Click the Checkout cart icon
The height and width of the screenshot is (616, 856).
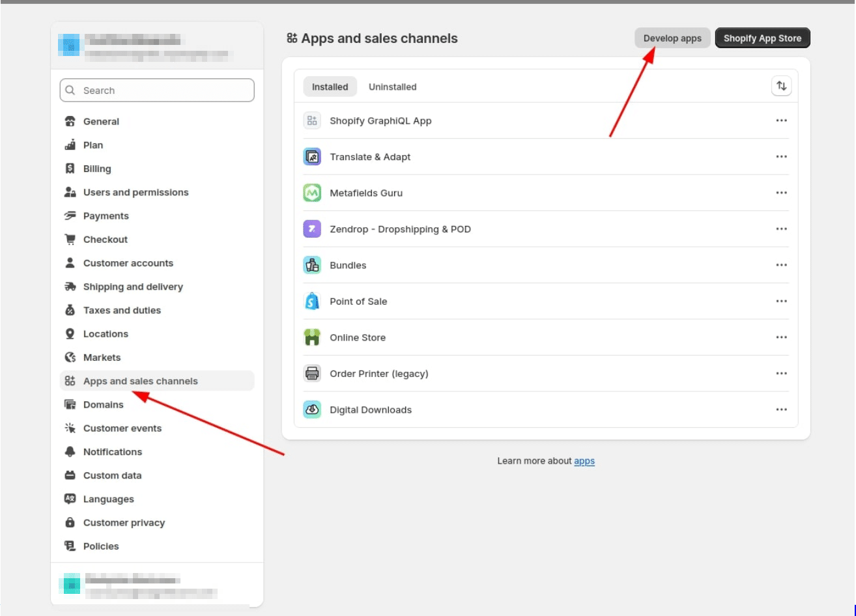(70, 240)
